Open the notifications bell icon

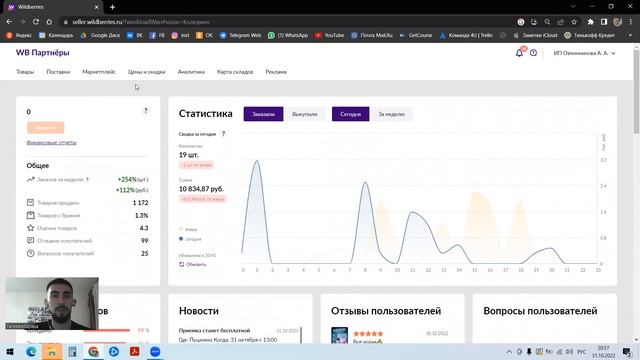519,53
